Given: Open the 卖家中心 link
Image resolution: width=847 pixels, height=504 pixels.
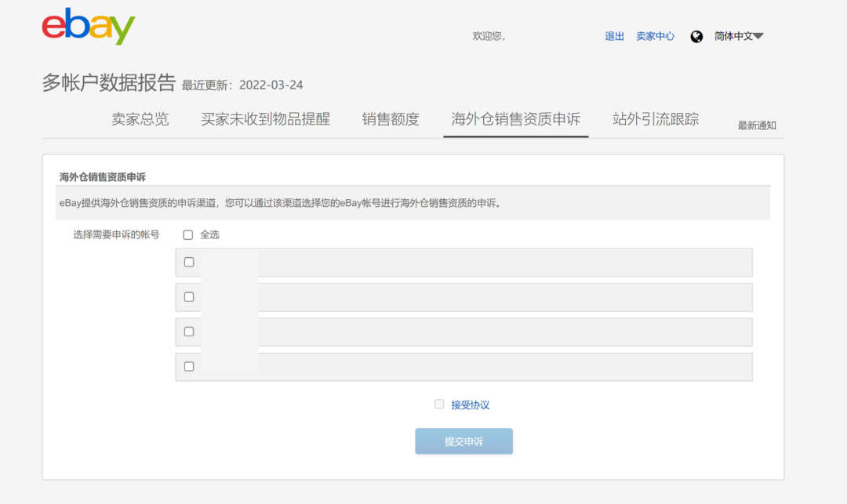Looking at the screenshot, I should click(655, 36).
